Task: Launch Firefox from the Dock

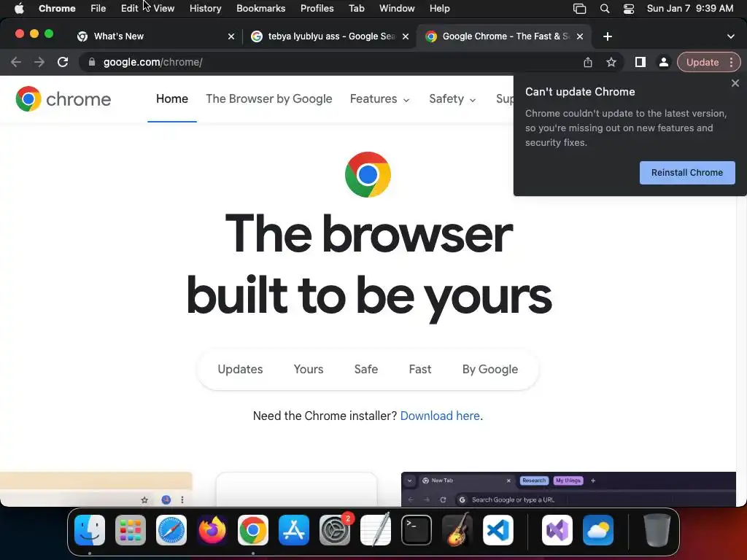Action: tap(212, 530)
